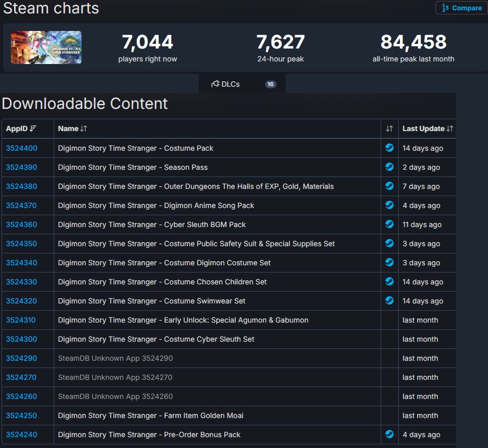This screenshot has width=488, height=448.
Task: Select Costume Pack DLC name
Action: click(136, 148)
